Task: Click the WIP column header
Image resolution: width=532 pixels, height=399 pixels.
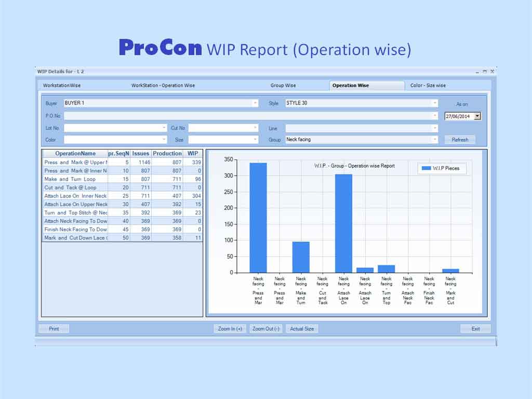Action: [x=193, y=154]
